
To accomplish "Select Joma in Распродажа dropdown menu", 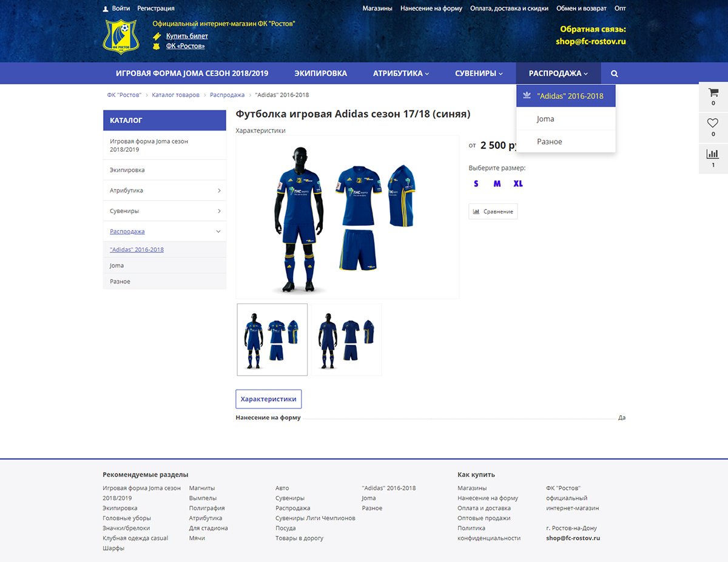I will coord(566,119).
